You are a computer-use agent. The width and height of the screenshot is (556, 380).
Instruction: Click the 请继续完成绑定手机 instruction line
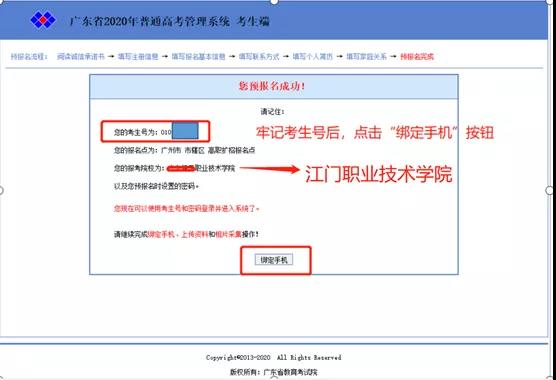click(x=186, y=234)
